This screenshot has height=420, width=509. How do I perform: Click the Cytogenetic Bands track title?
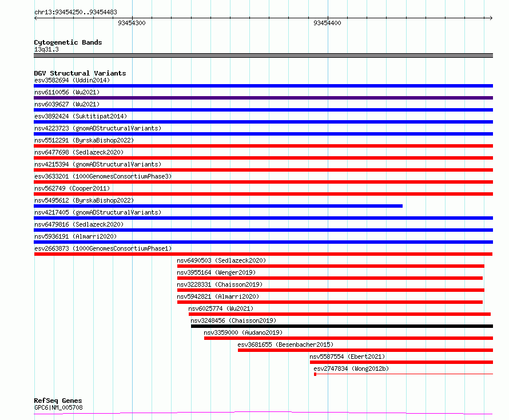(68, 42)
